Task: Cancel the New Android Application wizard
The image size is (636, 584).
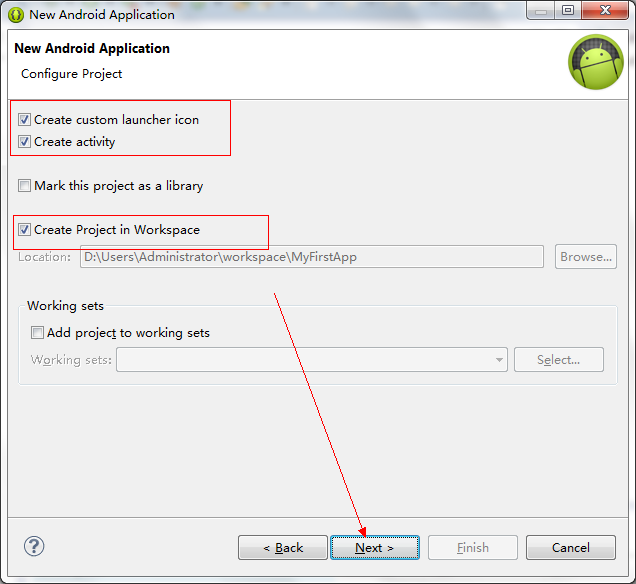Action: tap(571, 548)
